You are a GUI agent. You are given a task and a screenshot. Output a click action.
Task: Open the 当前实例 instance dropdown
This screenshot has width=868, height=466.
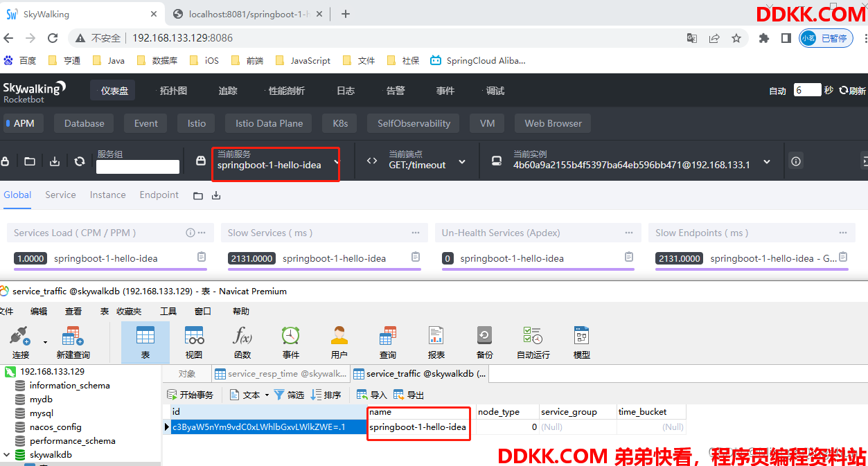[641, 161]
